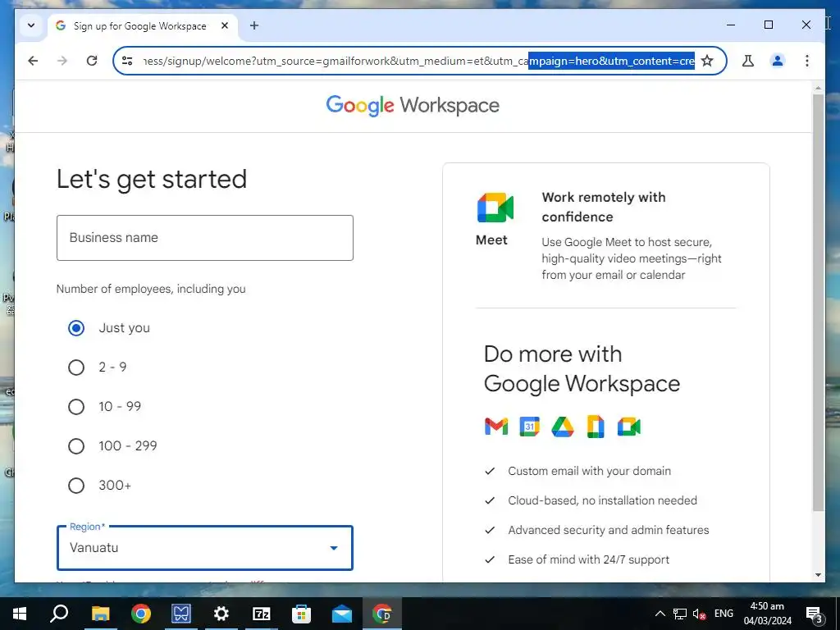Screen dimensions: 840x630
Task: Click the browser forward arrow
Action: pos(62,61)
